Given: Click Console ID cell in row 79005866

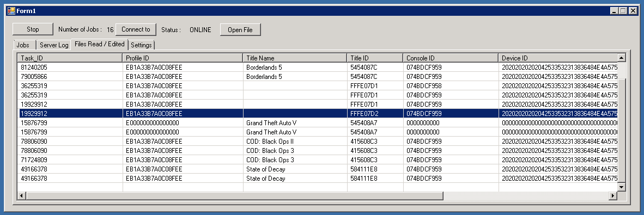Looking at the screenshot, I should click(451, 76).
